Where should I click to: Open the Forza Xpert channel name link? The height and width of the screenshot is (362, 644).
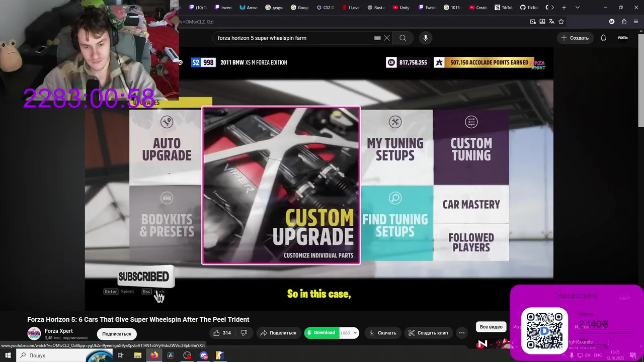pyautogui.click(x=59, y=331)
